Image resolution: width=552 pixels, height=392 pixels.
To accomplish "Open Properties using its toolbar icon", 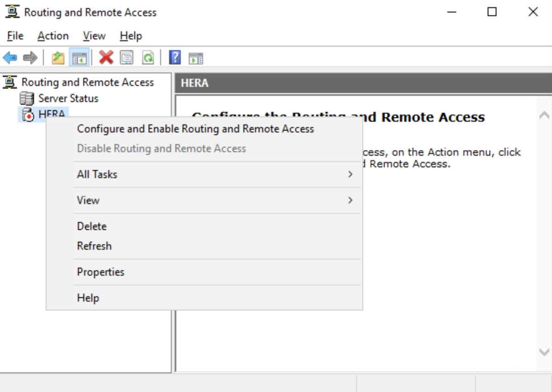I will (125, 58).
